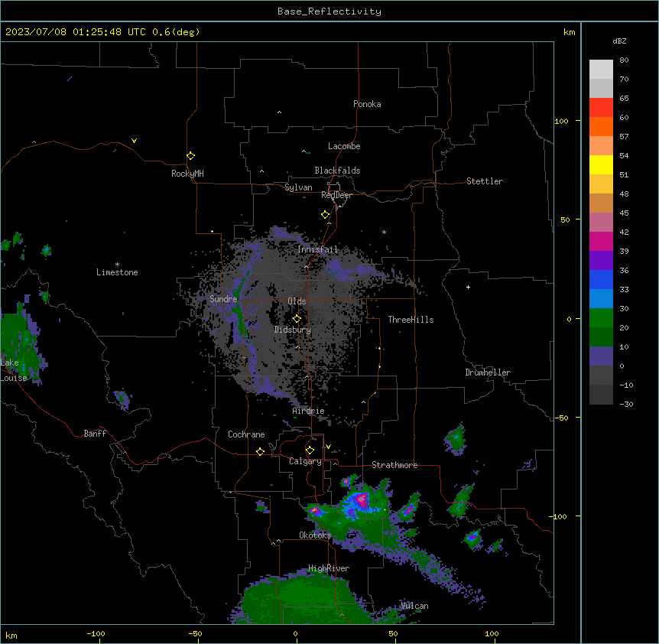Click the white plus marker west of Drumheller region
Image resolution: width=659 pixels, height=644 pixels.
coord(468,287)
